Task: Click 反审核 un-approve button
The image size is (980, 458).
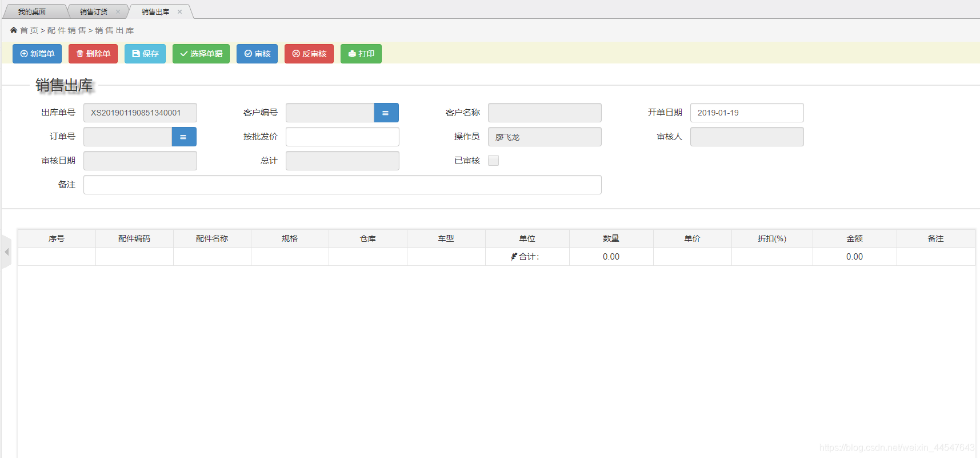Action: [309, 54]
